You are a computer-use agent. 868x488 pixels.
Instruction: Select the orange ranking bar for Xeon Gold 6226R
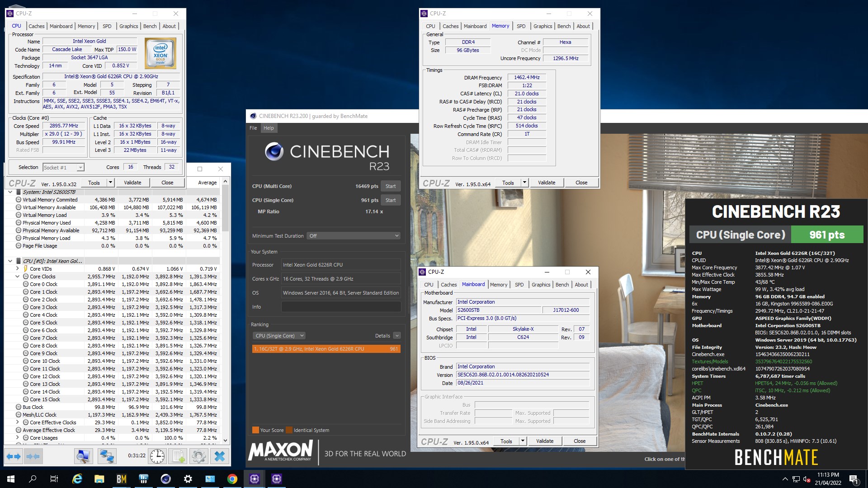point(326,349)
